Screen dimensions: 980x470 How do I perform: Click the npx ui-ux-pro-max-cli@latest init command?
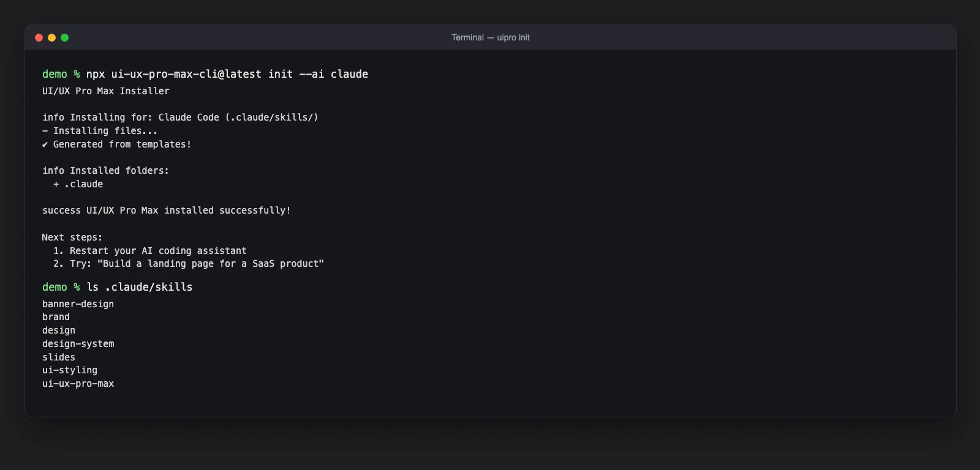tap(227, 74)
